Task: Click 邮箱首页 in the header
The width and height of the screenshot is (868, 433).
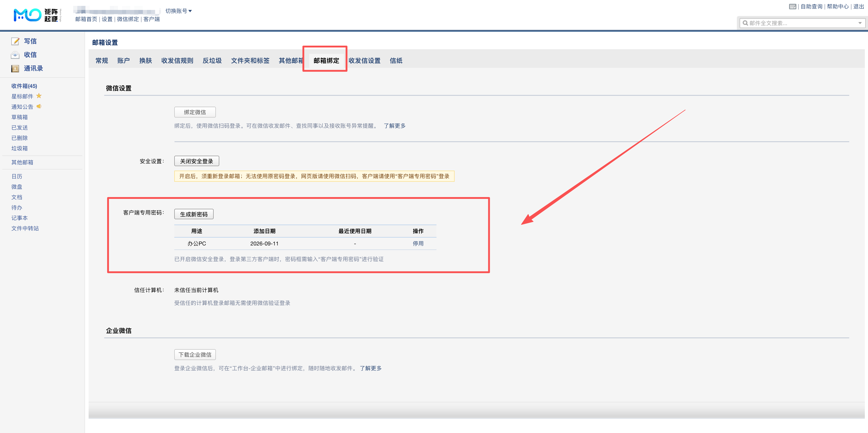Action: 86,19
